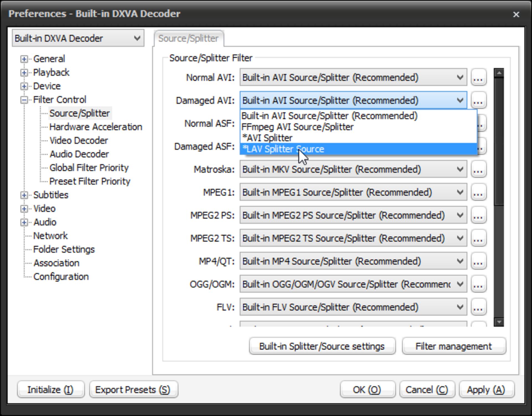532x416 pixels.
Task: Collapse the Filter Control tree node
Action: pos(24,100)
